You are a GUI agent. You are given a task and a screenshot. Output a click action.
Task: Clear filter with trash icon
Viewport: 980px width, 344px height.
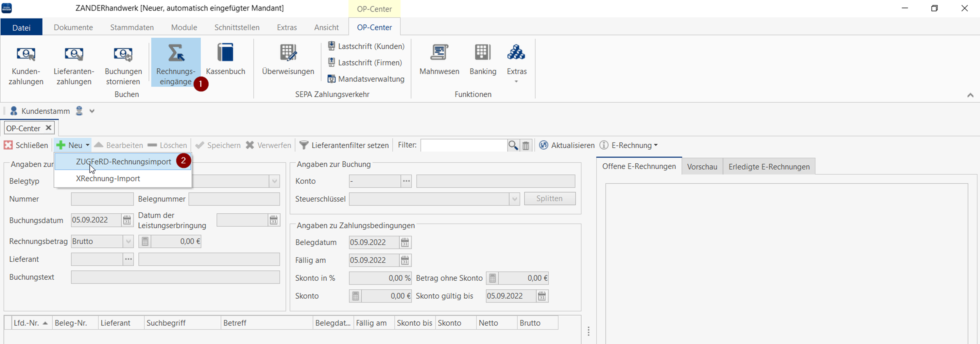click(526, 145)
